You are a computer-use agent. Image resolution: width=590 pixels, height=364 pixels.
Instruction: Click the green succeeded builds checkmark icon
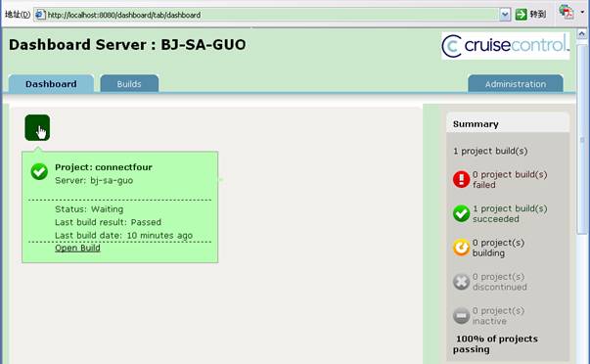[x=461, y=213]
